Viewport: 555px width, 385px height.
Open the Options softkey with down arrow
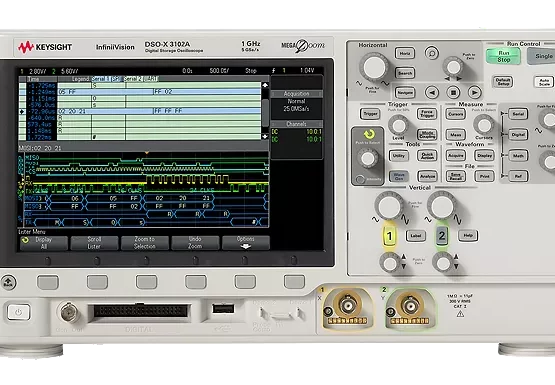246,243
